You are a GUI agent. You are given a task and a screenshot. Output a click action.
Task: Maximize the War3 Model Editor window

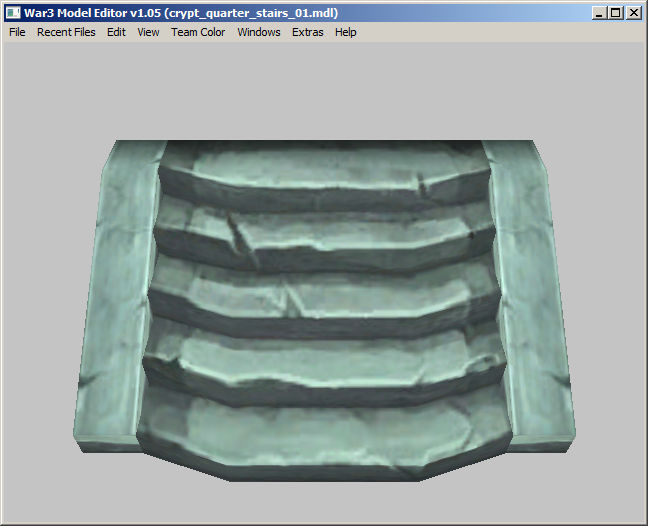616,13
